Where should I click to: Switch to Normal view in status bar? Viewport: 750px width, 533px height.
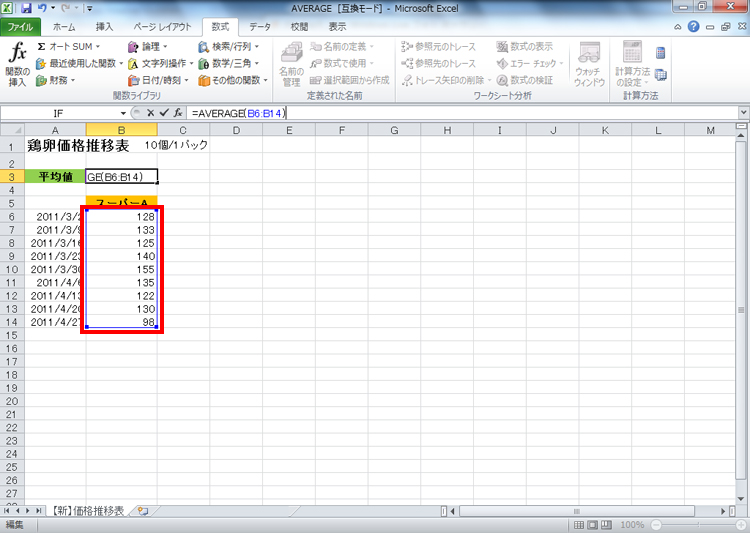pos(579,525)
